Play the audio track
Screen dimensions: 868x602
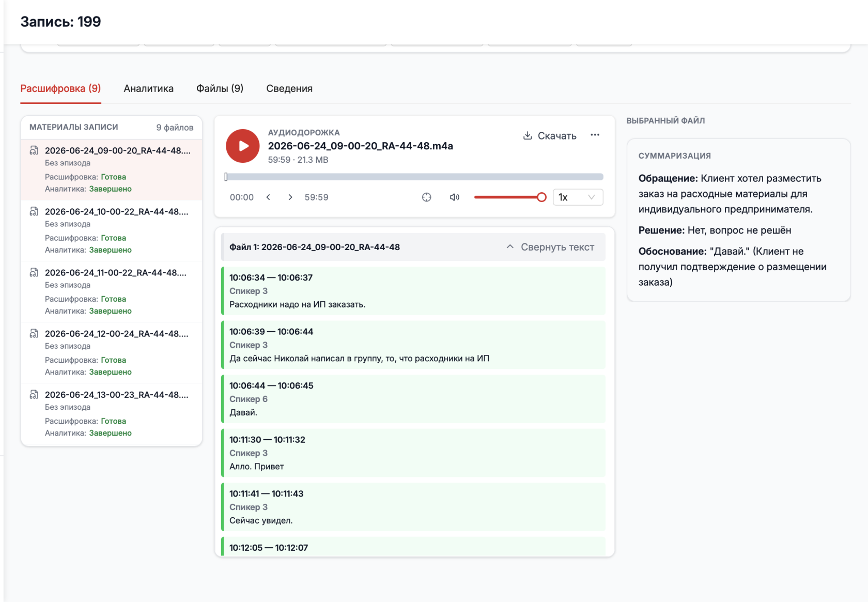tap(242, 146)
